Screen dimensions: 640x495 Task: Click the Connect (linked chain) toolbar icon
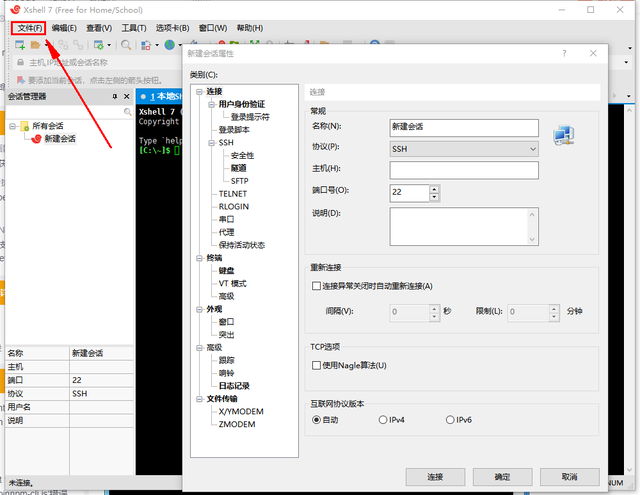pyautogui.click(x=63, y=45)
